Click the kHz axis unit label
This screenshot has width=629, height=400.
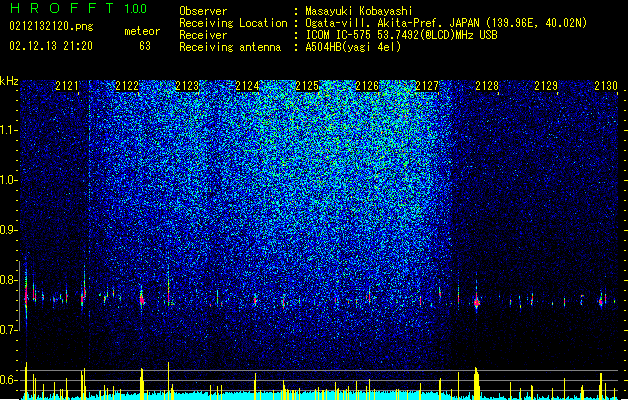(9, 81)
